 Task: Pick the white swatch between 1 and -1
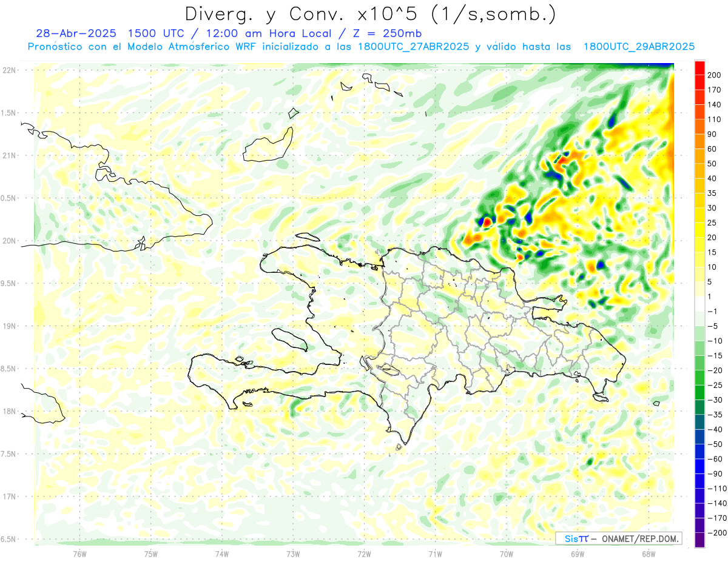tap(699, 304)
